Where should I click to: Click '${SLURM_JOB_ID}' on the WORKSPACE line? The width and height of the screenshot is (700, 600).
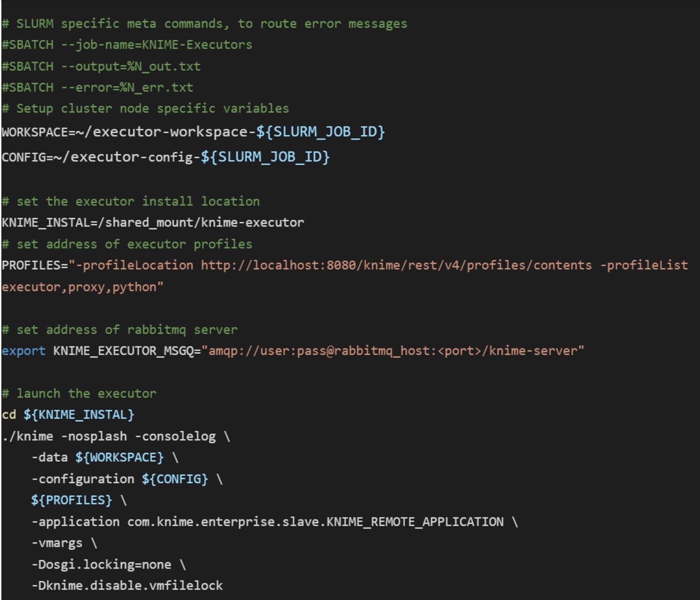pyautogui.click(x=320, y=132)
